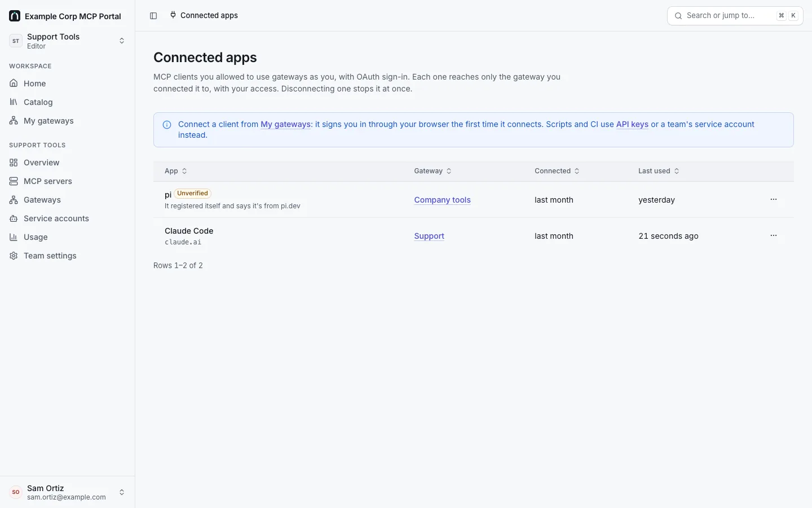
Task: Click the Example Corp portal logo
Action: (x=15, y=16)
